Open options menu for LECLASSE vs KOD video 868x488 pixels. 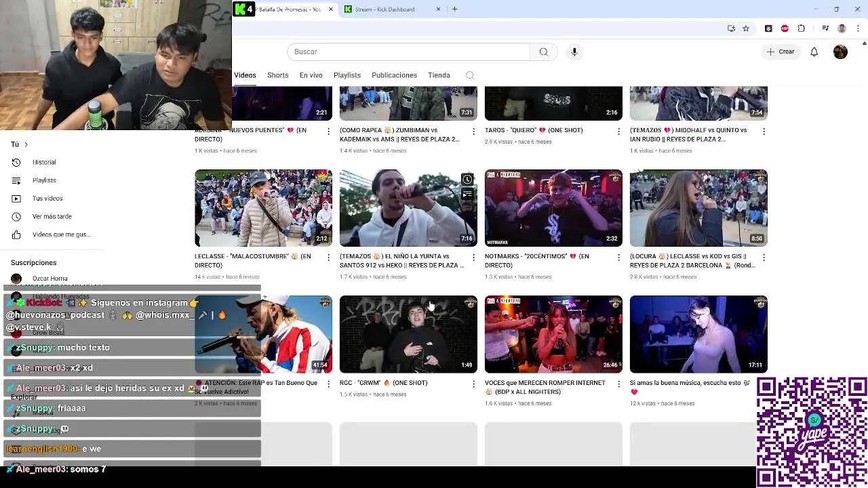click(x=764, y=258)
